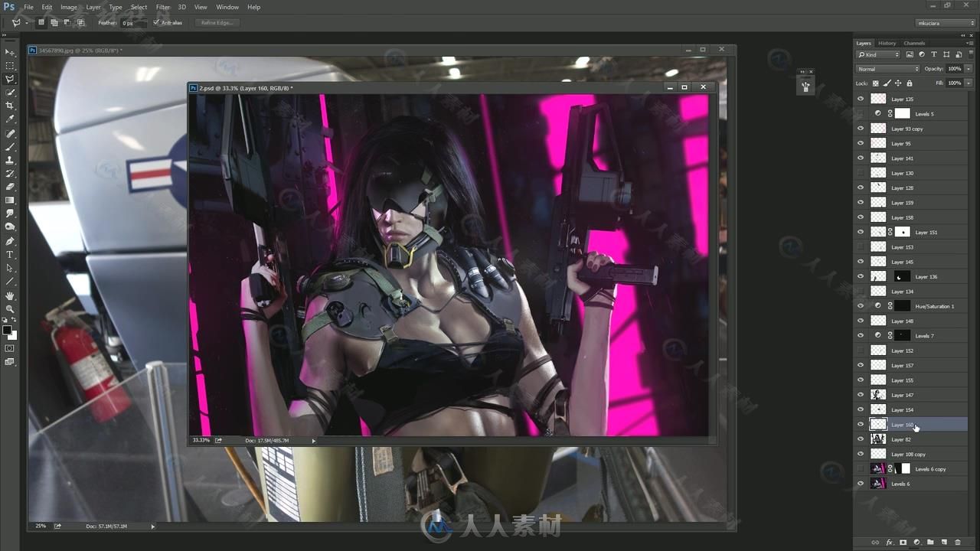The image size is (980, 551).
Task: Select the Eraser tool
Action: coord(10,187)
